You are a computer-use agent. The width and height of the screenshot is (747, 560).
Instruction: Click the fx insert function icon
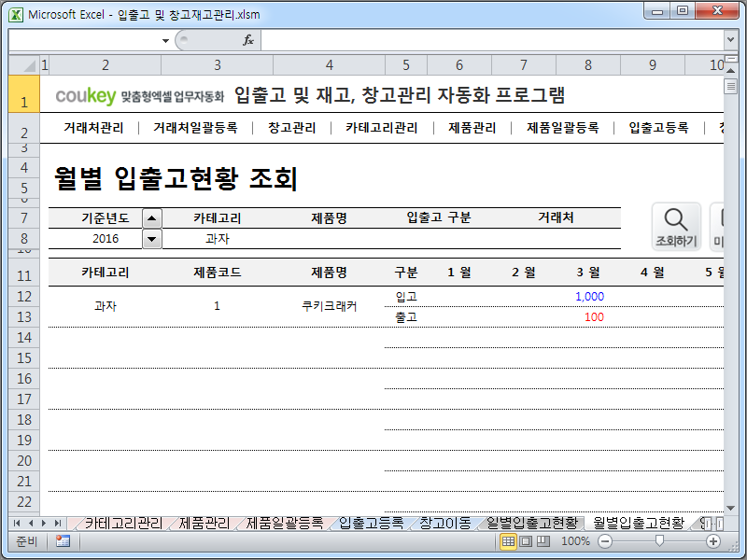click(x=247, y=40)
